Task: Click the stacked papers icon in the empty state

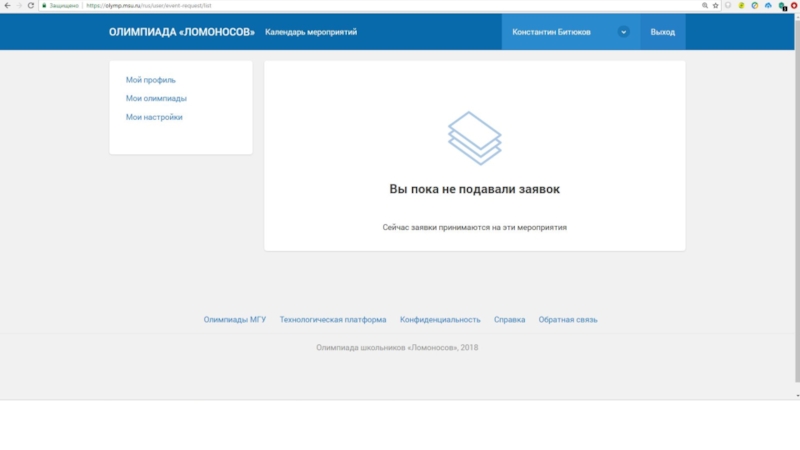Action: [x=474, y=138]
